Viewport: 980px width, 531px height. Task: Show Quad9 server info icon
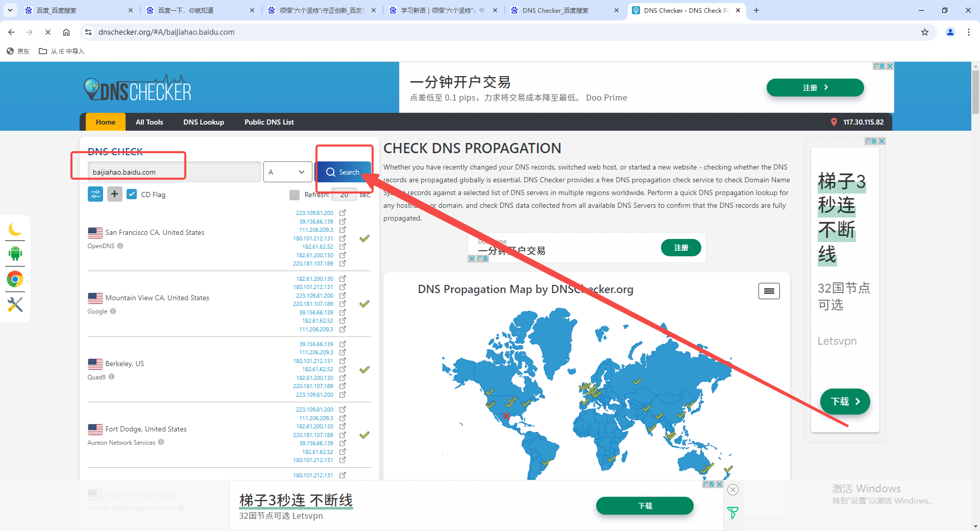111,377
